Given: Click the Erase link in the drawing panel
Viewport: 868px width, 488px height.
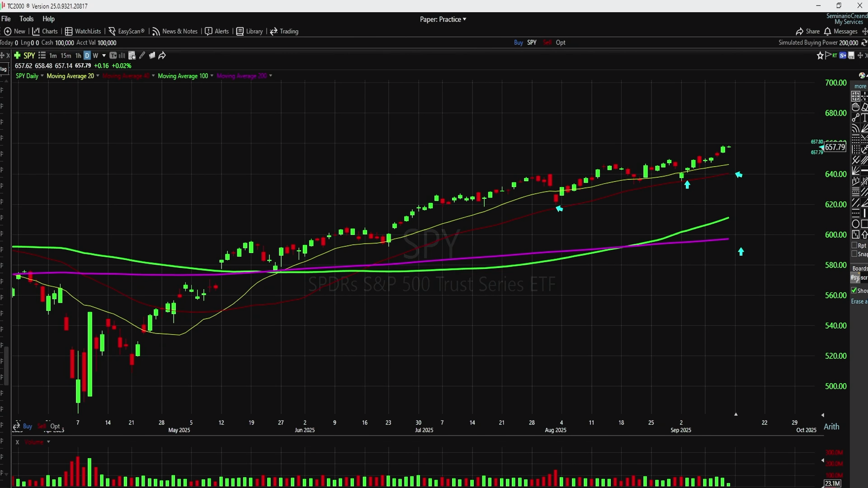Looking at the screenshot, I should point(859,301).
